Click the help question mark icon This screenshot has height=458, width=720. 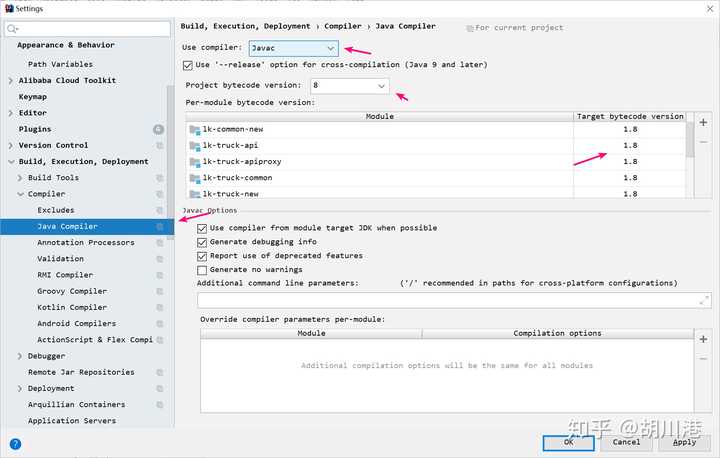click(15, 444)
